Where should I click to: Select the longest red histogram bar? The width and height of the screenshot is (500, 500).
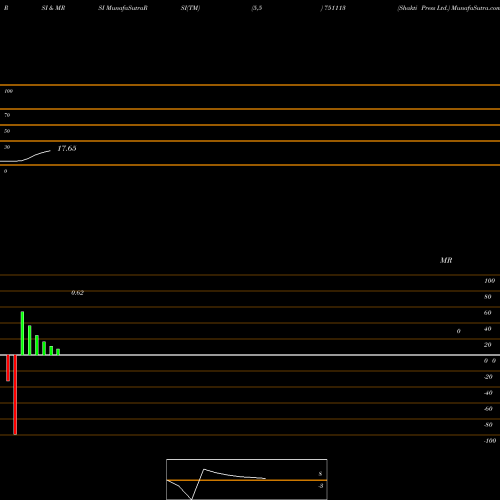pos(15,395)
